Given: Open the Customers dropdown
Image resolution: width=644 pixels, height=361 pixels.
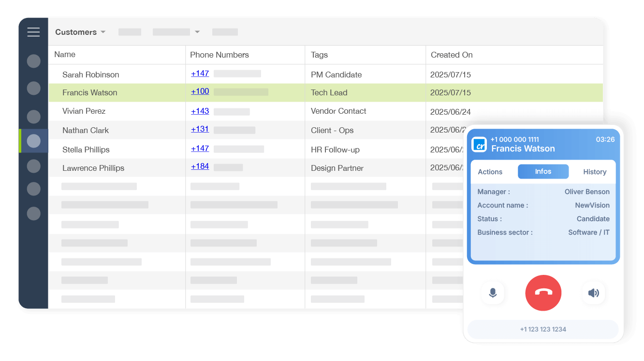Looking at the screenshot, I should 80,32.
